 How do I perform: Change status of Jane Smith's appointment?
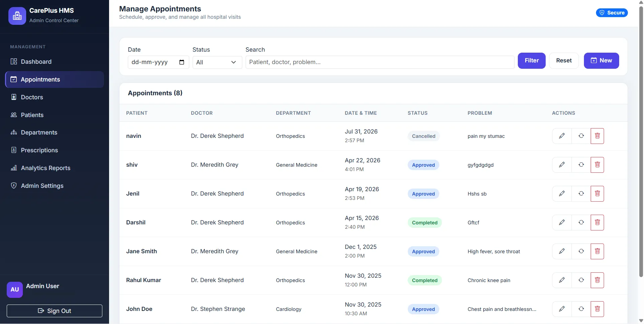581,251
